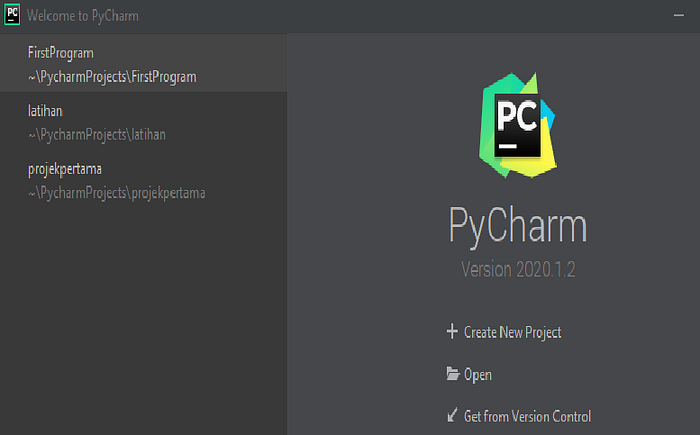Image resolution: width=700 pixels, height=435 pixels.
Task: Open the Create New Project link
Action: click(512, 332)
